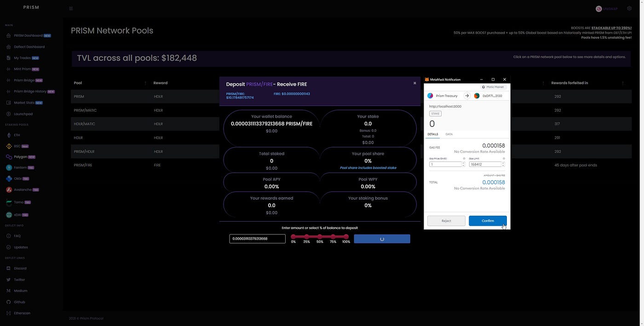
Task: Click the Market Stats wallet icon
Action: (9, 103)
